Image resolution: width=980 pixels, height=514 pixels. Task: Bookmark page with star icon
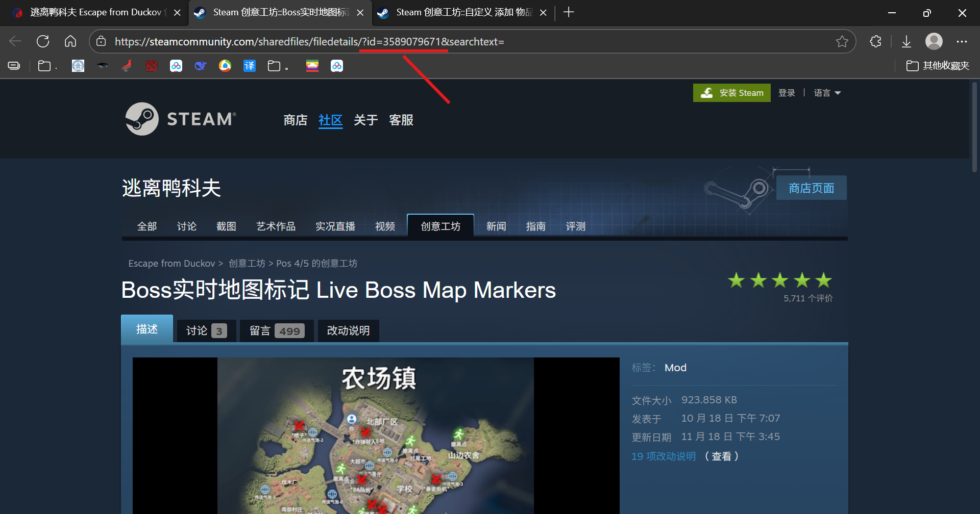tap(842, 41)
